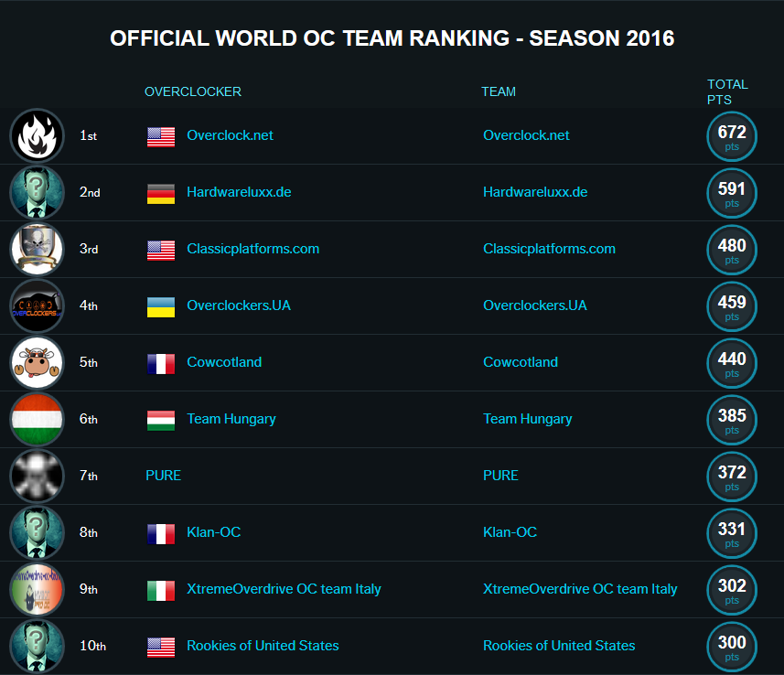784x675 pixels.
Task: Click the '3rd' rank label
Action: [89, 249]
